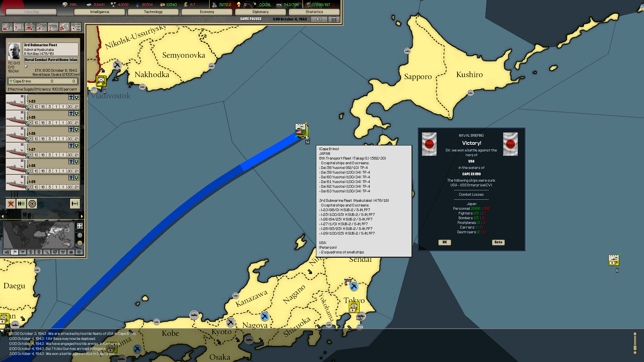
Task: Toggle the pause/play game speed button
Action: (x=319, y=19)
